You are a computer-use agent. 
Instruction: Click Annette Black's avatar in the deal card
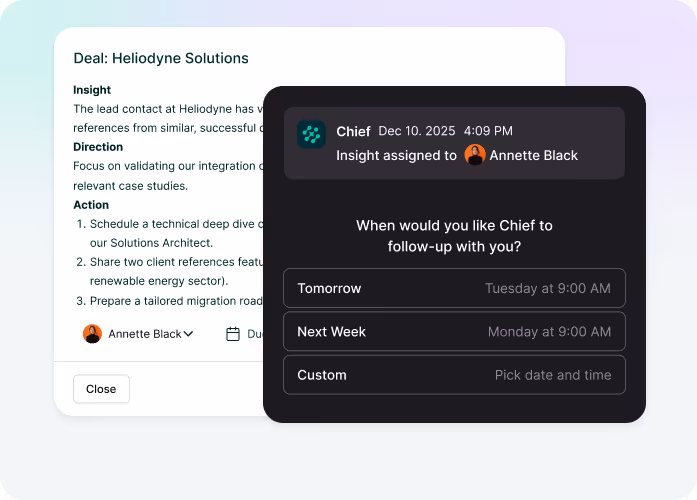92,334
